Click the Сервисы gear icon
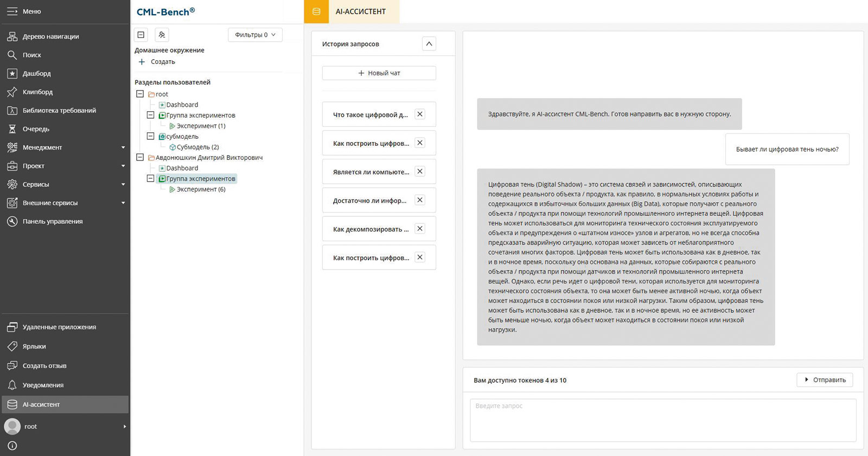 [x=12, y=184]
